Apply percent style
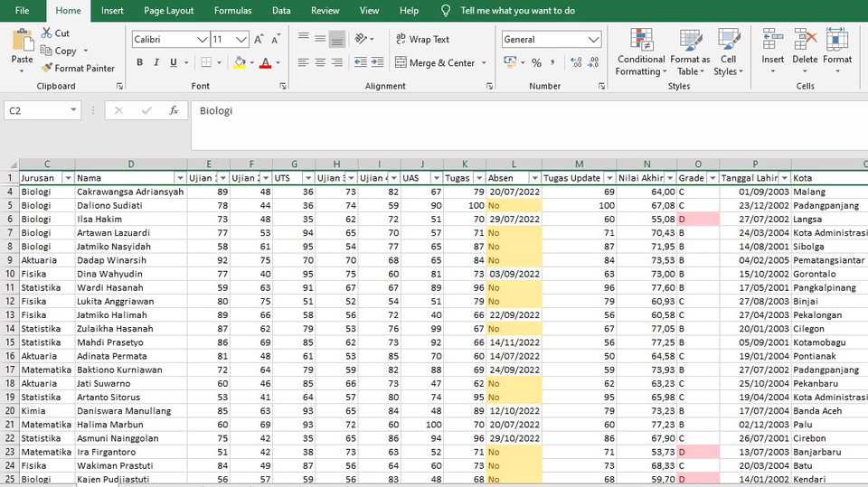Viewport: 868px width, 487px height. pos(536,62)
